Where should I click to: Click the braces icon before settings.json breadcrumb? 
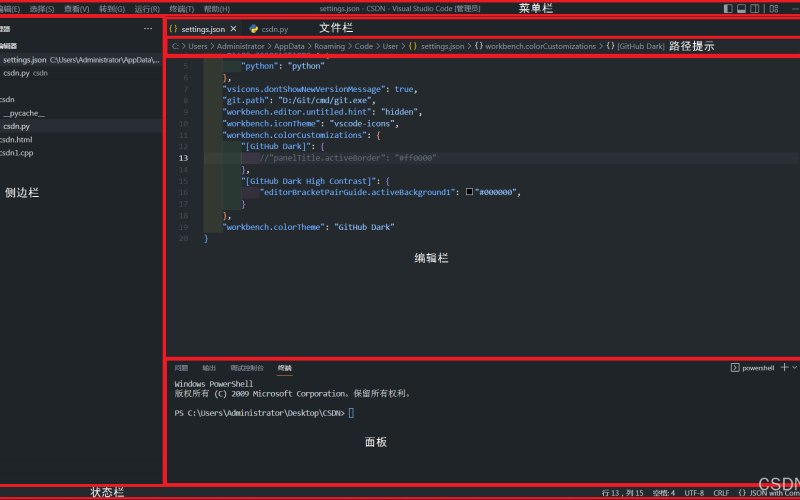tap(412, 46)
